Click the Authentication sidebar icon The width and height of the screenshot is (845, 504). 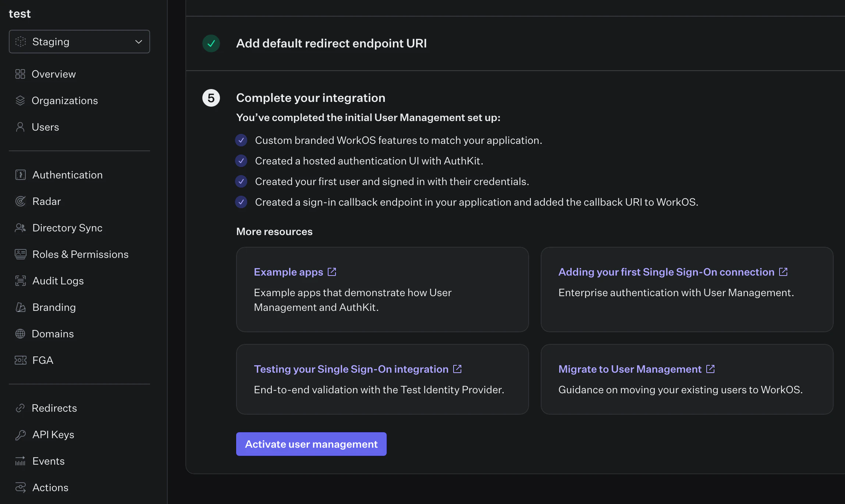coord(21,175)
